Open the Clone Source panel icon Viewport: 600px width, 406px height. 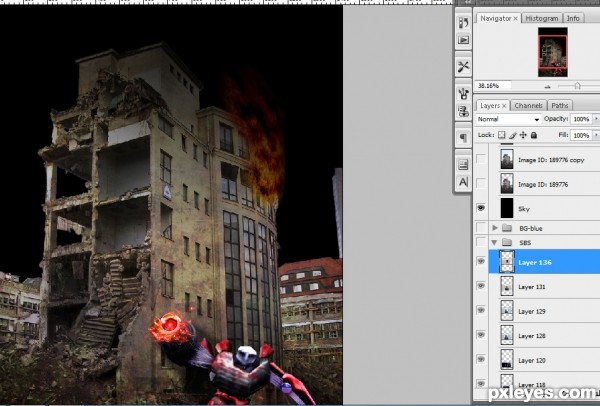click(x=463, y=111)
